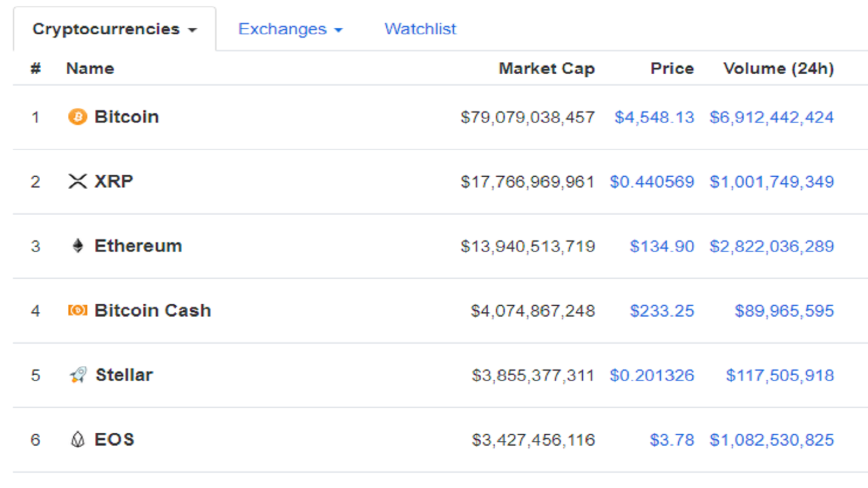Click the EOS logo icon
This screenshot has height=488, width=868.
point(78,439)
